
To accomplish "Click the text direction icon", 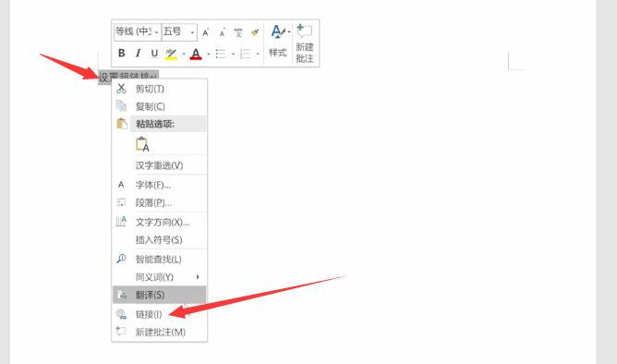I will (x=121, y=222).
